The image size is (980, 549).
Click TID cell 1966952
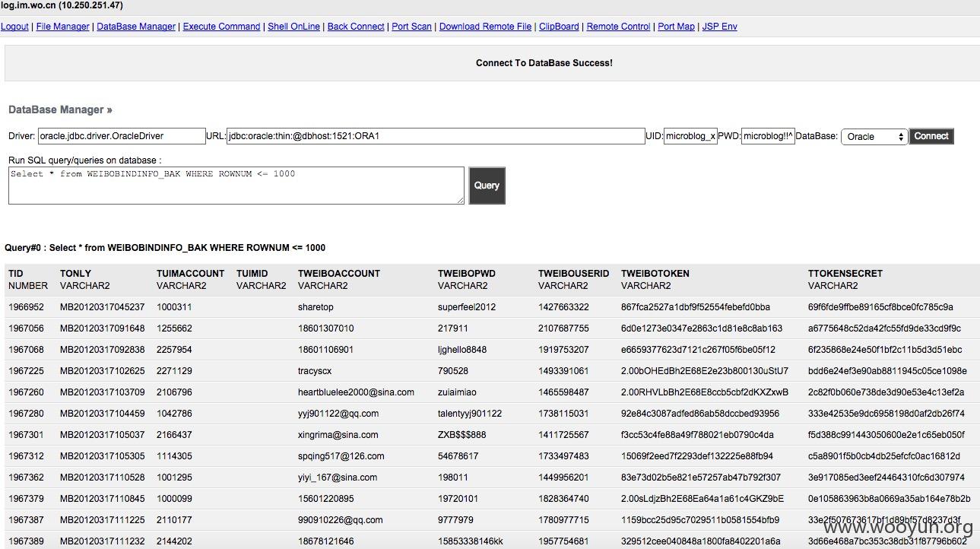pyautogui.click(x=26, y=307)
